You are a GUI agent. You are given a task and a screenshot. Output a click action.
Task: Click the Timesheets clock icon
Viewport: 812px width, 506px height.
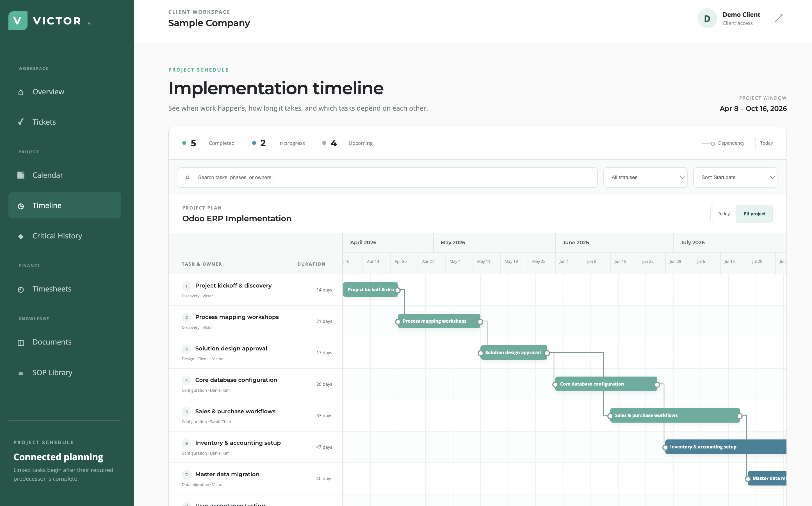(21, 289)
